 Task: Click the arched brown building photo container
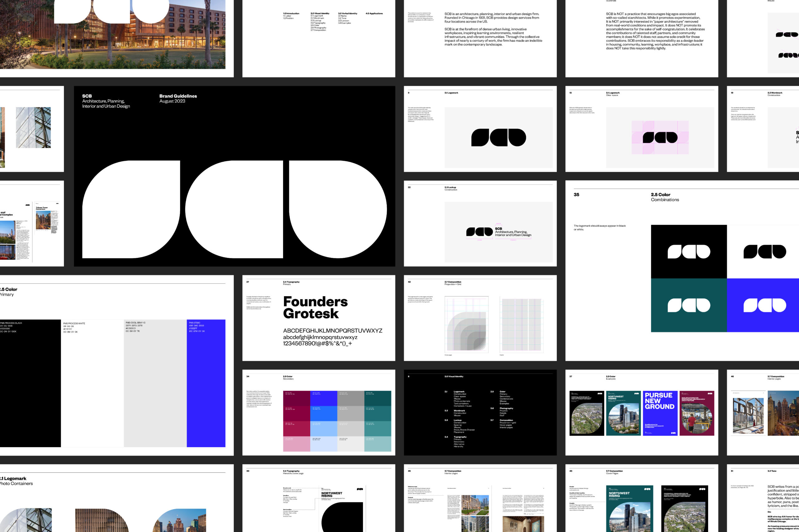[102, 520]
